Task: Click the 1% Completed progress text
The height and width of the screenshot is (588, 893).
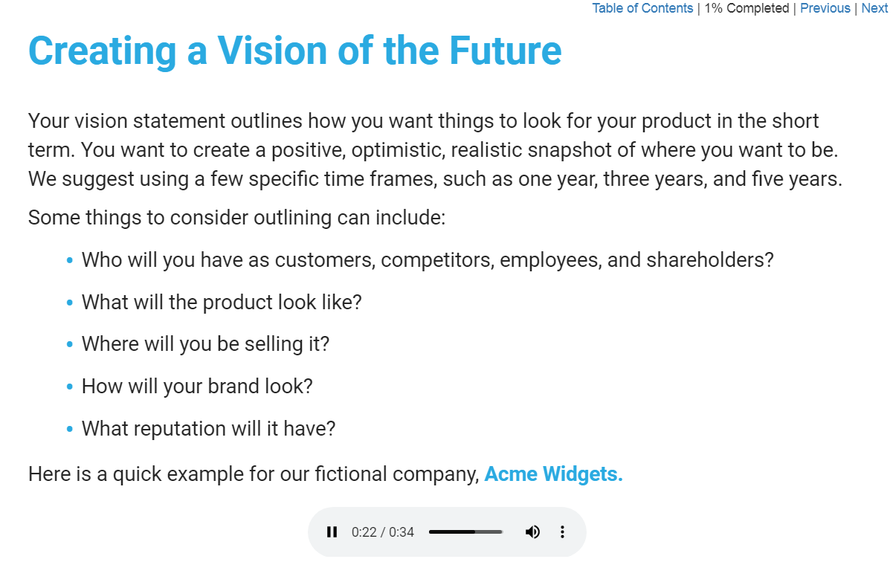Action: click(x=747, y=8)
